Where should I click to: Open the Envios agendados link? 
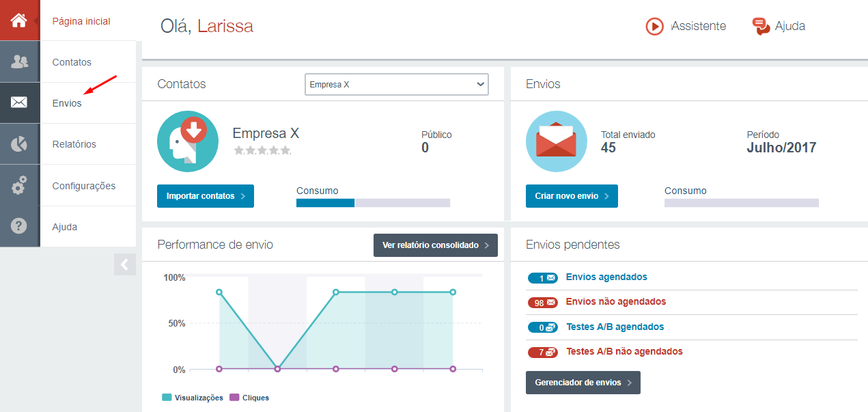(606, 277)
